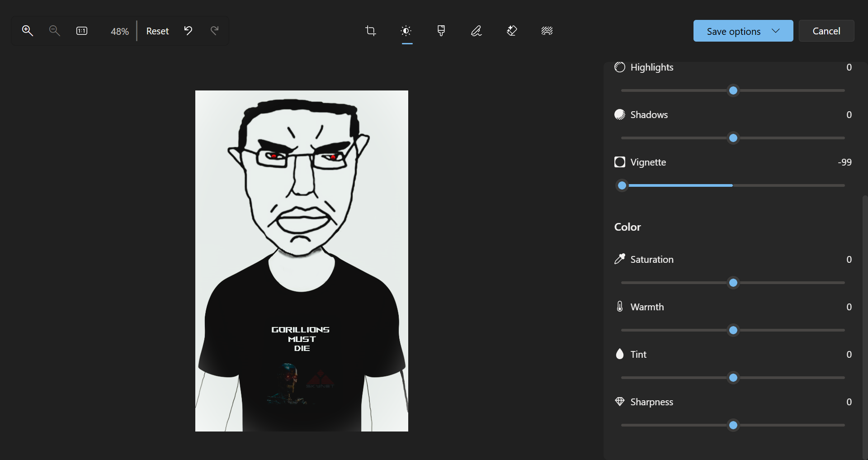The height and width of the screenshot is (460, 868).
Task: Show image at actual size 1:1
Action: coord(82,31)
